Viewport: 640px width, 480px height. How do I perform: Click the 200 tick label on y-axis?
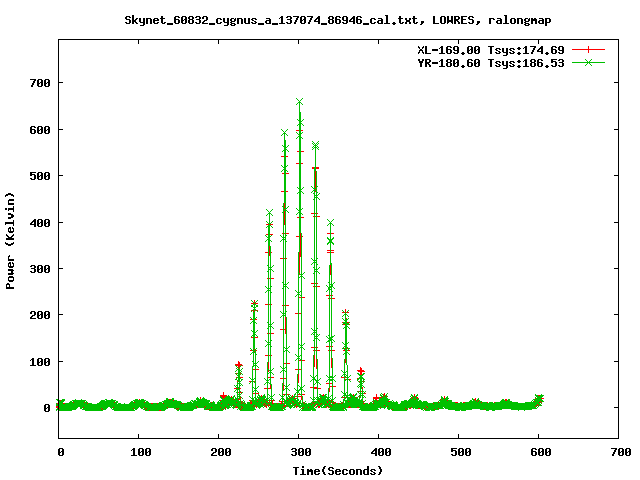point(40,315)
